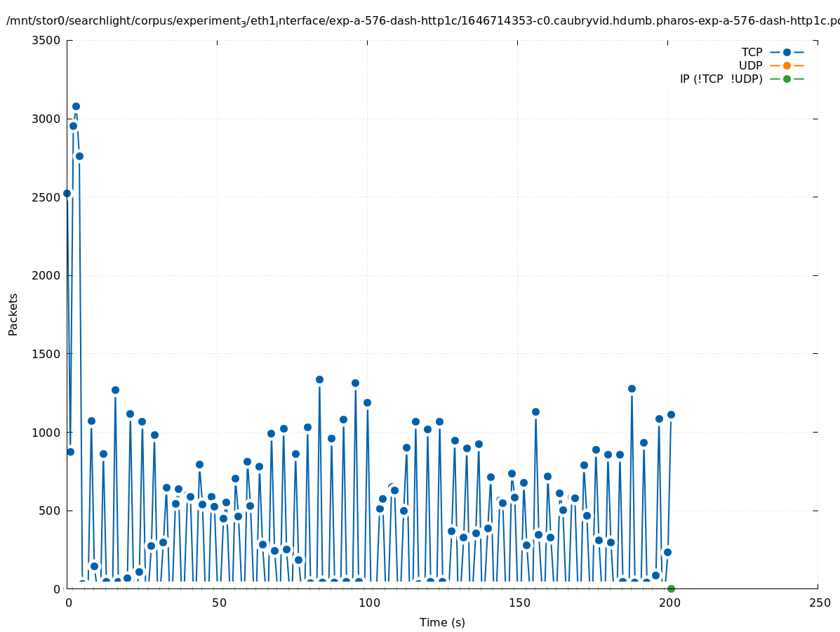
Task: Click the final TCP data point at the right end of the line
Action: 671,414
